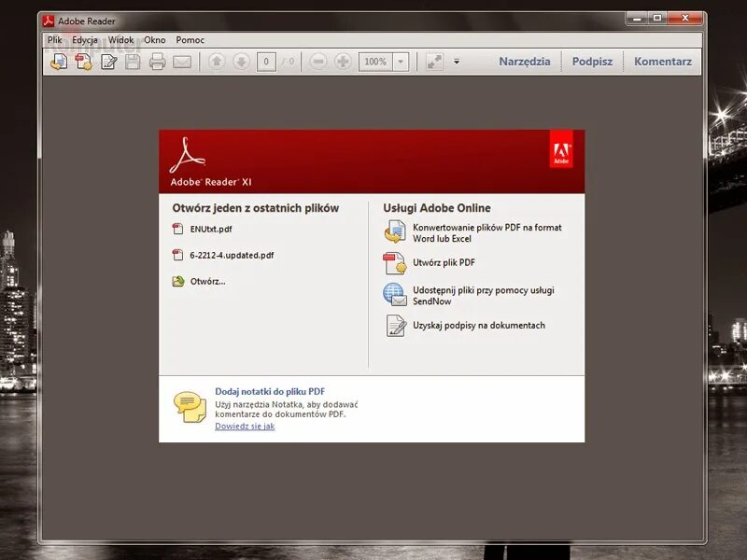The width and height of the screenshot is (747, 560).
Task: Click the ENUtxt.pdf file icon
Action: pos(177,229)
